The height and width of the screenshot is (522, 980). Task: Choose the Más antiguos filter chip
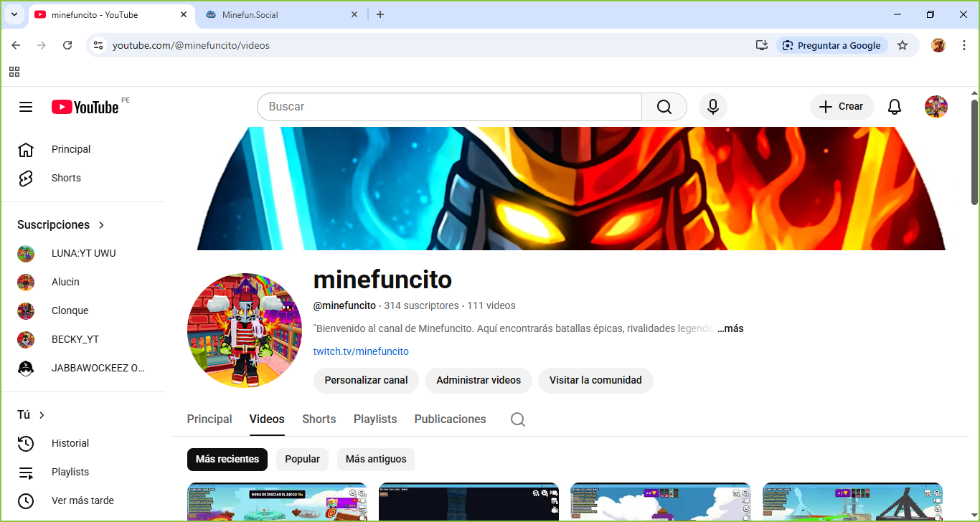point(376,460)
